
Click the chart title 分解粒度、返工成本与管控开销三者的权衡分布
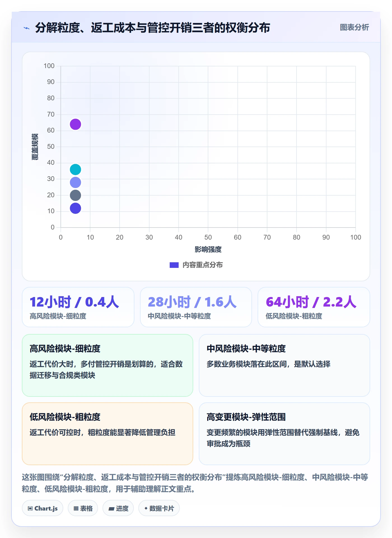click(152, 28)
